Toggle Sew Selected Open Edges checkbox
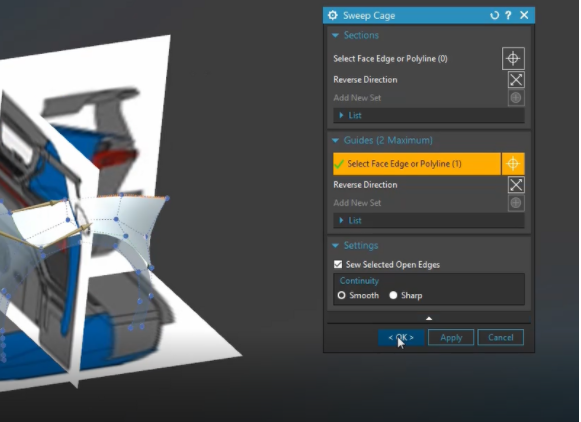This screenshot has height=422, width=581. [338, 264]
